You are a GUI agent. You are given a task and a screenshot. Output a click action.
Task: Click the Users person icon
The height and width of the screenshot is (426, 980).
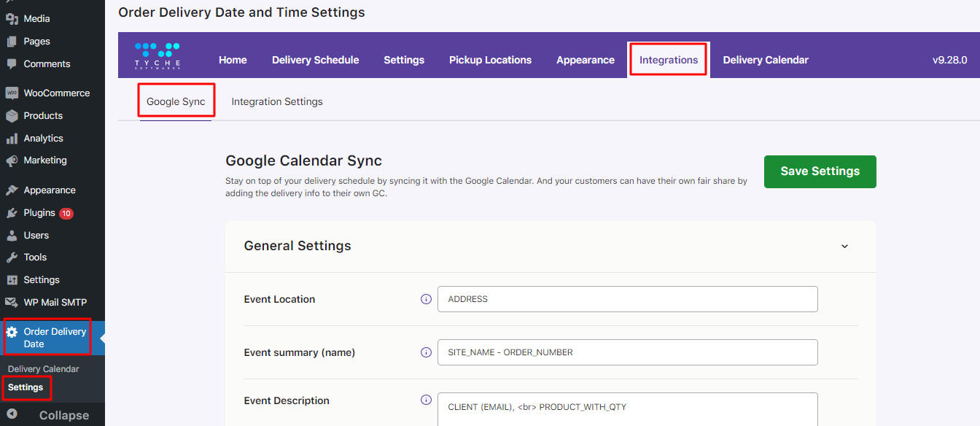pyautogui.click(x=12, y=236)
